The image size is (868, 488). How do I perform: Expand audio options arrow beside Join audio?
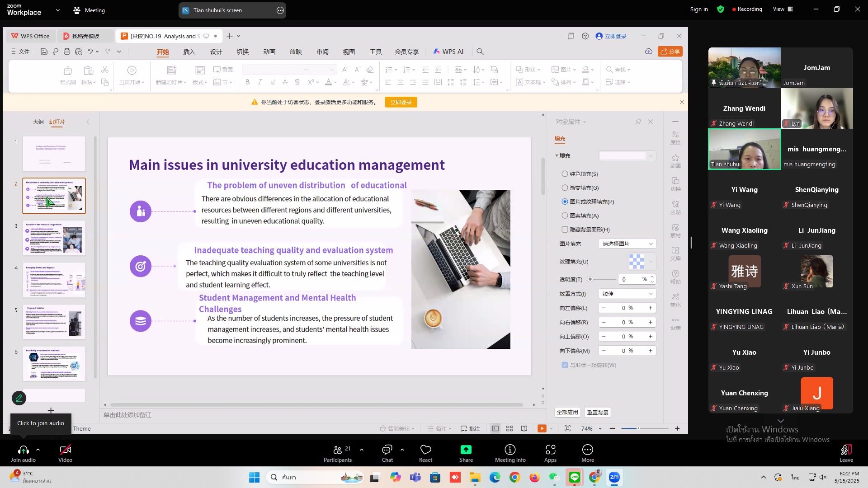[38, 450]
